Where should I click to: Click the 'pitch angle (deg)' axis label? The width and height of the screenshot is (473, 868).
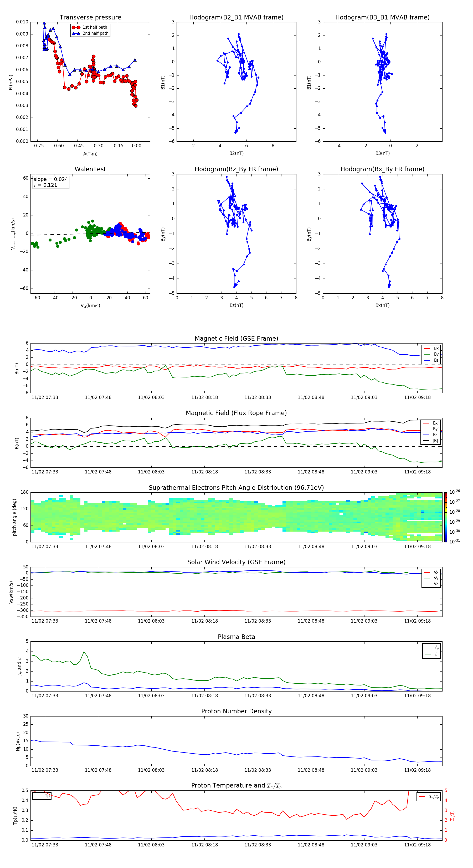pyautogui.click(x=14, y=517)
